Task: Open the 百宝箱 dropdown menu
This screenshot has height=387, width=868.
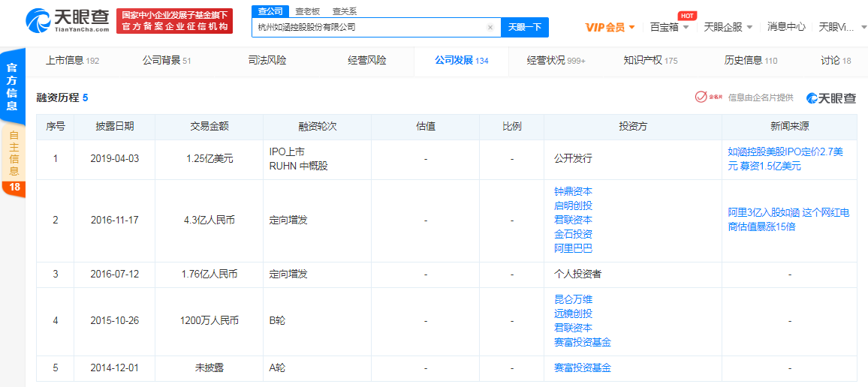Action: (x=669, y=27)
